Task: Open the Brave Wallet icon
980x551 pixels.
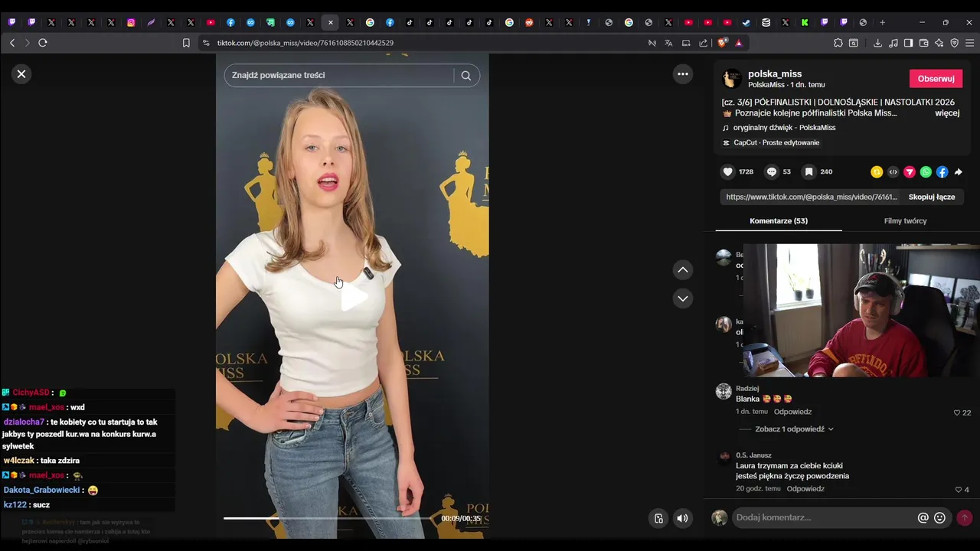Action: 924,43
